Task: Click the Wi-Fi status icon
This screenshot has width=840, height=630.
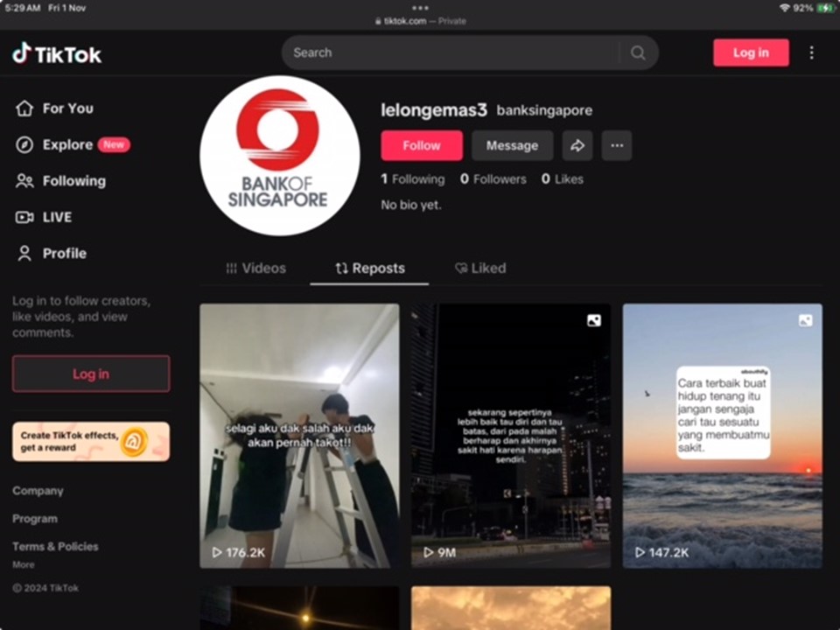Action: click(784, 8)
